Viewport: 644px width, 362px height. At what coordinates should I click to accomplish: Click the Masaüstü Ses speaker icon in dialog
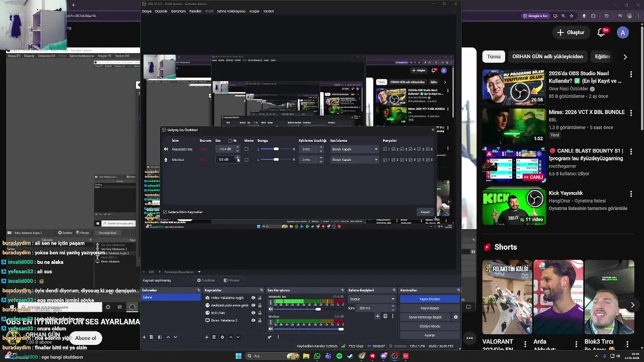(x=166, y=149)
